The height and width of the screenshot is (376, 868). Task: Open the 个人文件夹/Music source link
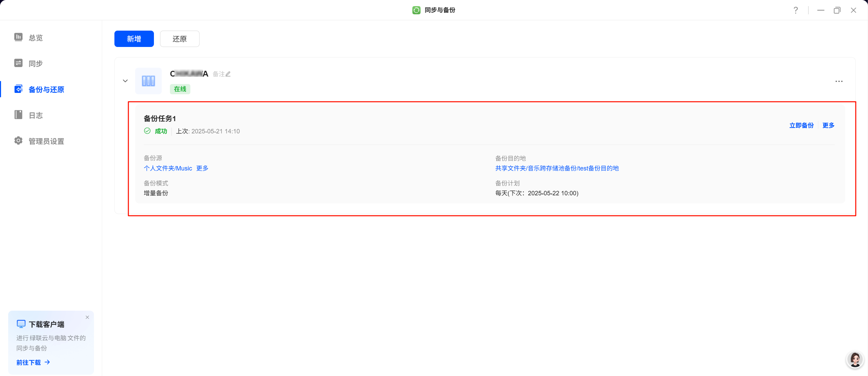(168, 168)
